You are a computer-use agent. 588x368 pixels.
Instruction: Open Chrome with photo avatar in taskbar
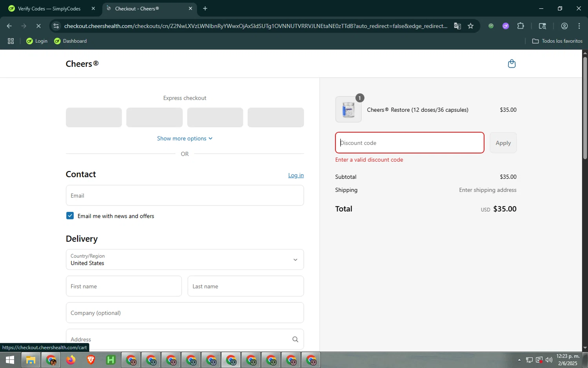[x=51, y=360]
